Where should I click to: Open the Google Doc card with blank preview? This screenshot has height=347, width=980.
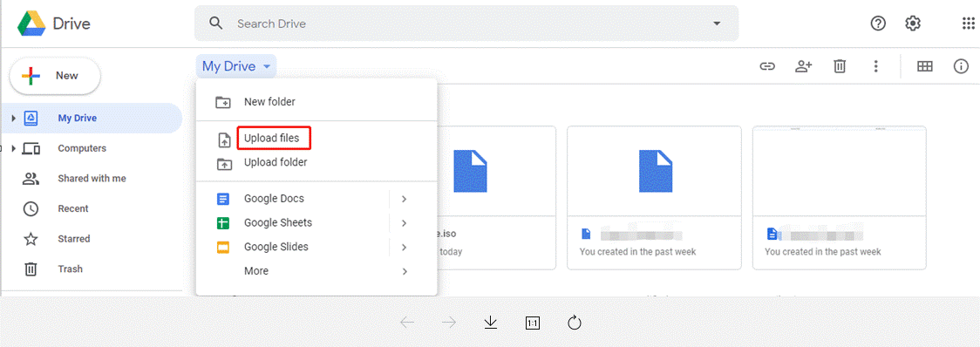[840, 171]
